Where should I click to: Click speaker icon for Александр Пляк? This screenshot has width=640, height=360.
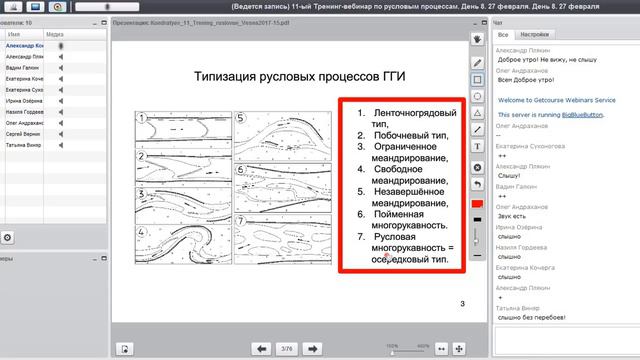(x=61, y=57)
